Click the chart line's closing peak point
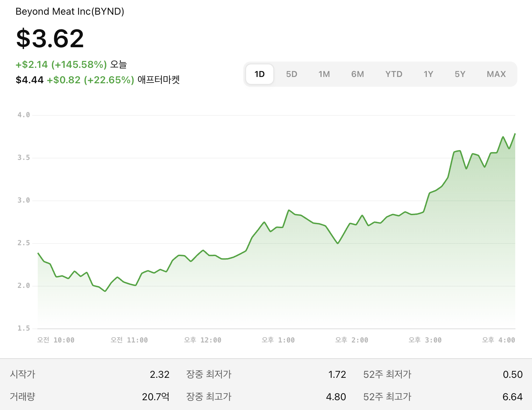The image size is (532, 410). (515, 134)
